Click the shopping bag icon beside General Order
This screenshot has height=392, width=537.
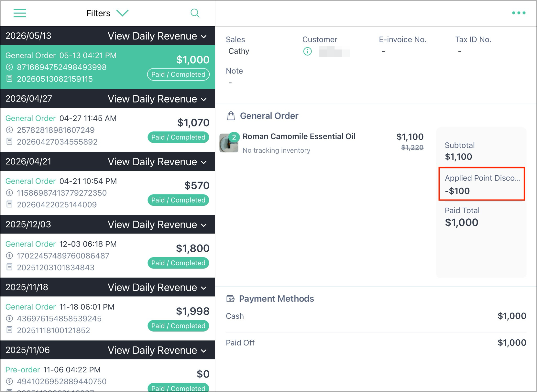pyautogui.click(x=231, y=116)
